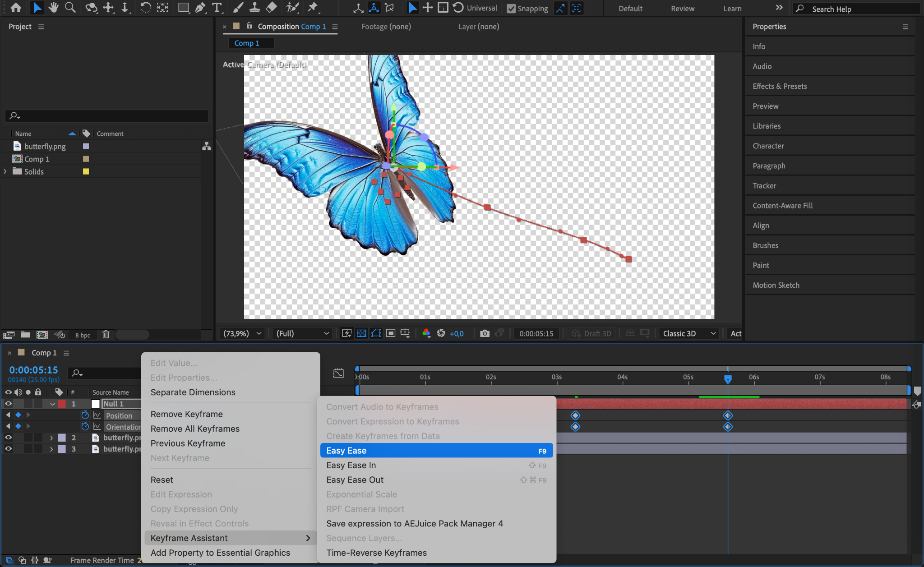The width and height of the screenshot is (924, 567).
Task: Select the Rotation tool
Action: click(145, 8)
